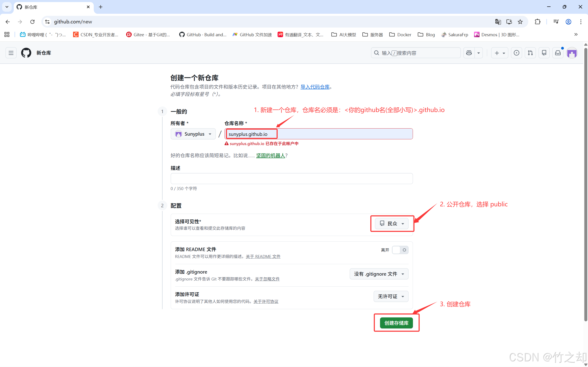588x367 pixels.
Task: Expand the 无许可证 license dropdown
Action: point(391,296)
